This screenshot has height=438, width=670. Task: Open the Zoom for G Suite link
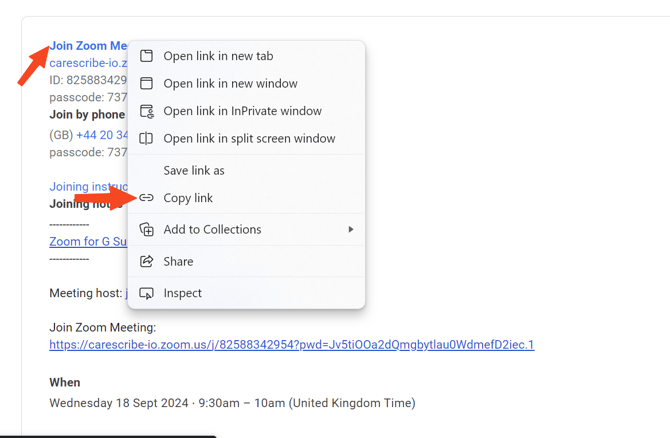(x=88, y=242)
